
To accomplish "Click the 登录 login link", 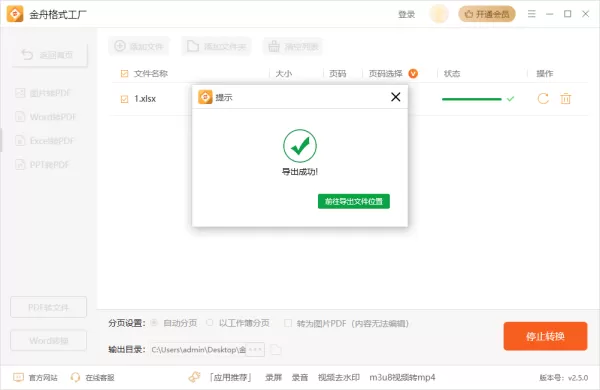I will click(406, 15).
